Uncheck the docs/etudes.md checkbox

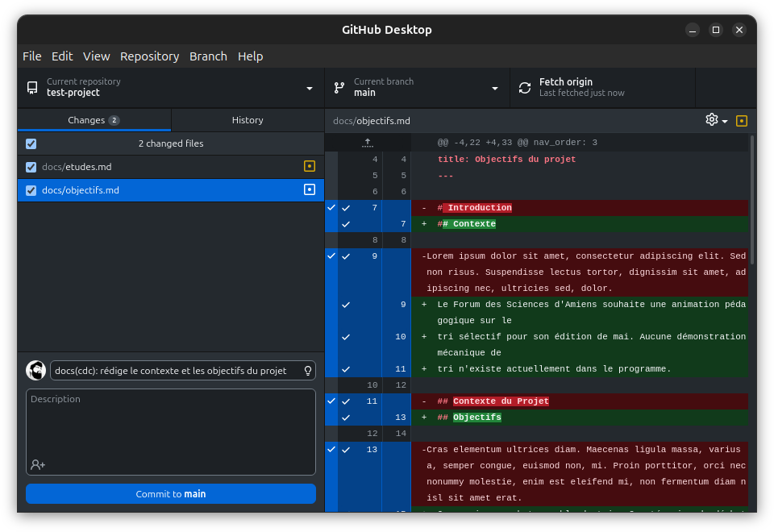31,167
